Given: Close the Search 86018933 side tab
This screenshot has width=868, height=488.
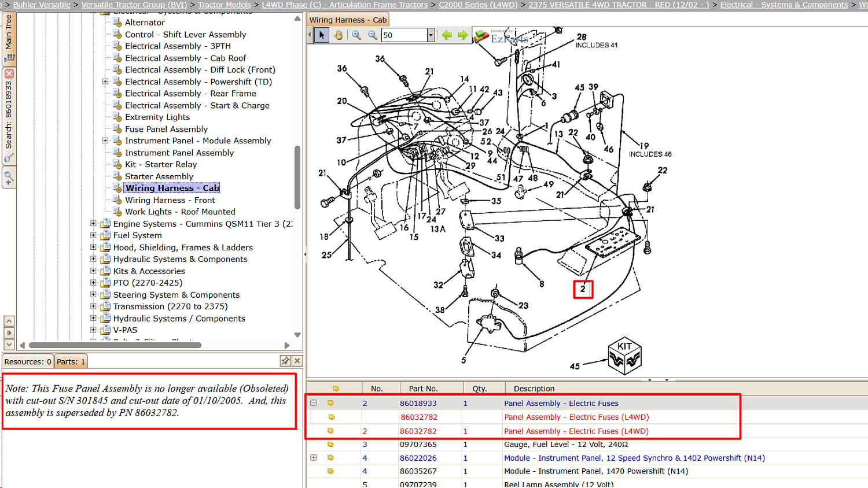Looking at the screenshot, I should point(9,74).
